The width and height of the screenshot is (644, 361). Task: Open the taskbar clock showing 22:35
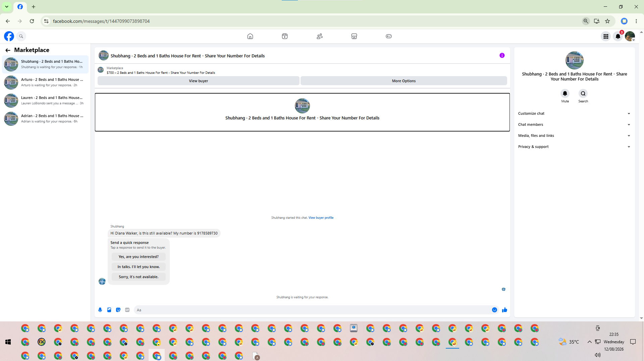pyautogui.click(x=614, y=334)
